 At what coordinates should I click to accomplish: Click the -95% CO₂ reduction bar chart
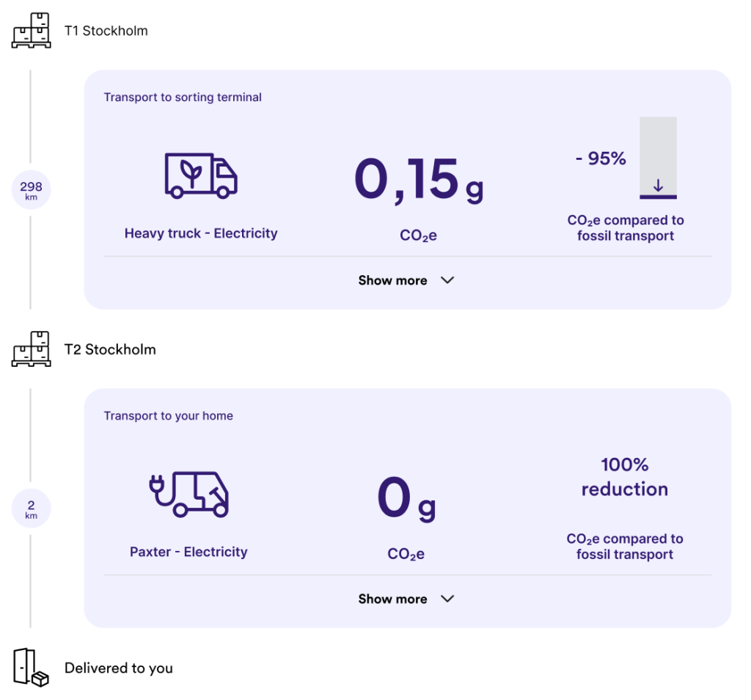coord(658,158)
